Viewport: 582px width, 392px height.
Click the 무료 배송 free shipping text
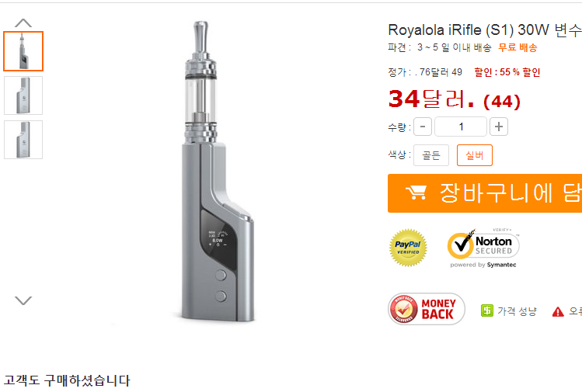[x=518, y=47]
